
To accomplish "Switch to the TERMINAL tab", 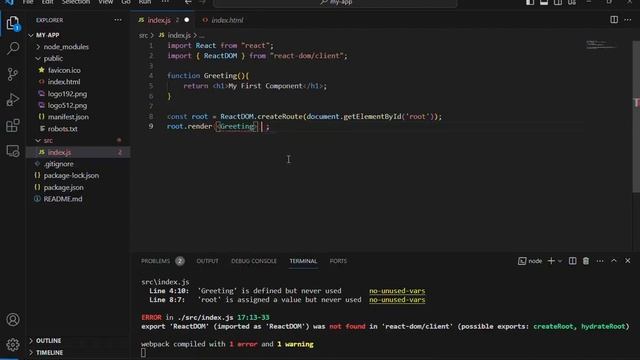I will click(x=303, y=261).
